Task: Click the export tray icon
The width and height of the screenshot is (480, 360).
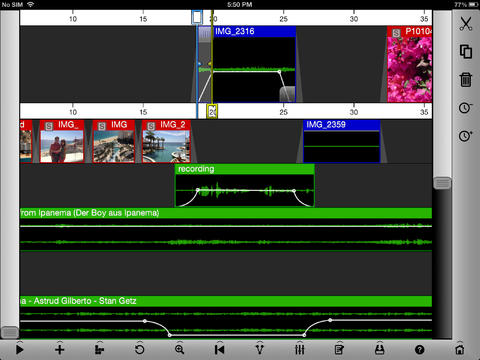Action: [x=380, y=349]
